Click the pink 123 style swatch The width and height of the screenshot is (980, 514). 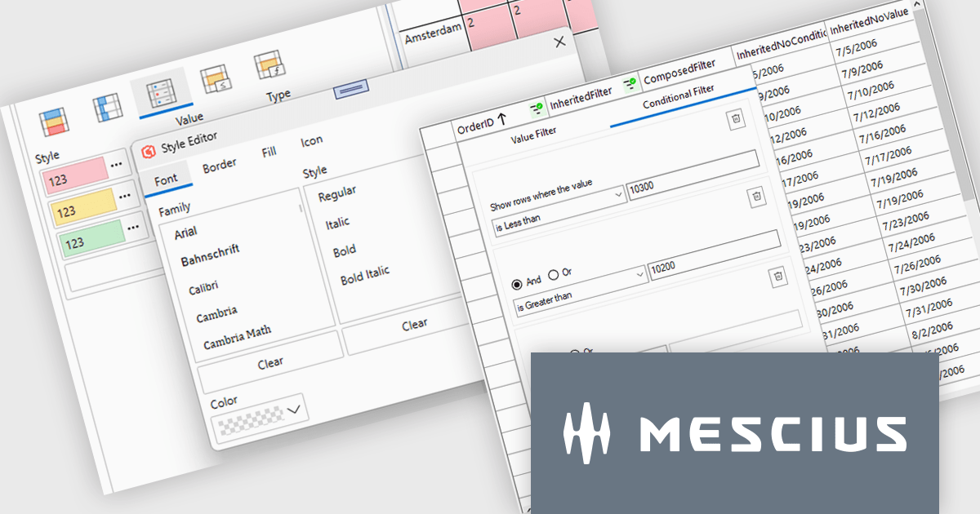pos(75,175)
